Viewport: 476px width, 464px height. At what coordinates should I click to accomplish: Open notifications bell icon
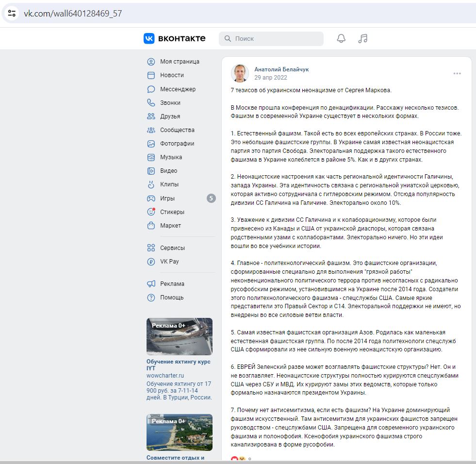(x=341, y=38)
